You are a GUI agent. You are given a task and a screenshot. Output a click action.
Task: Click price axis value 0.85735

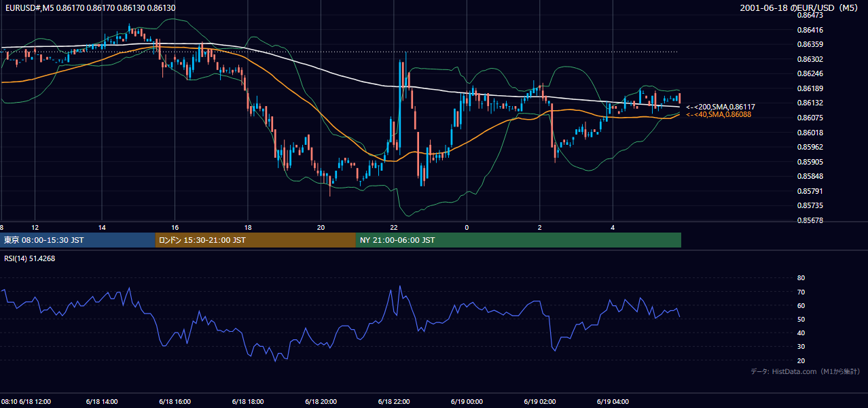810,205
